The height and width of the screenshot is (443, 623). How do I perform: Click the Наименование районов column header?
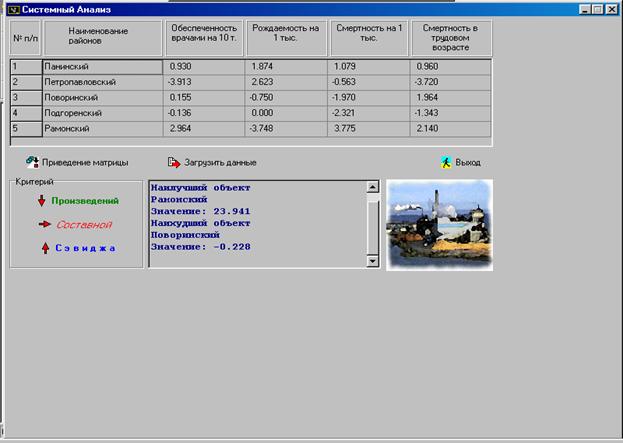99,35
